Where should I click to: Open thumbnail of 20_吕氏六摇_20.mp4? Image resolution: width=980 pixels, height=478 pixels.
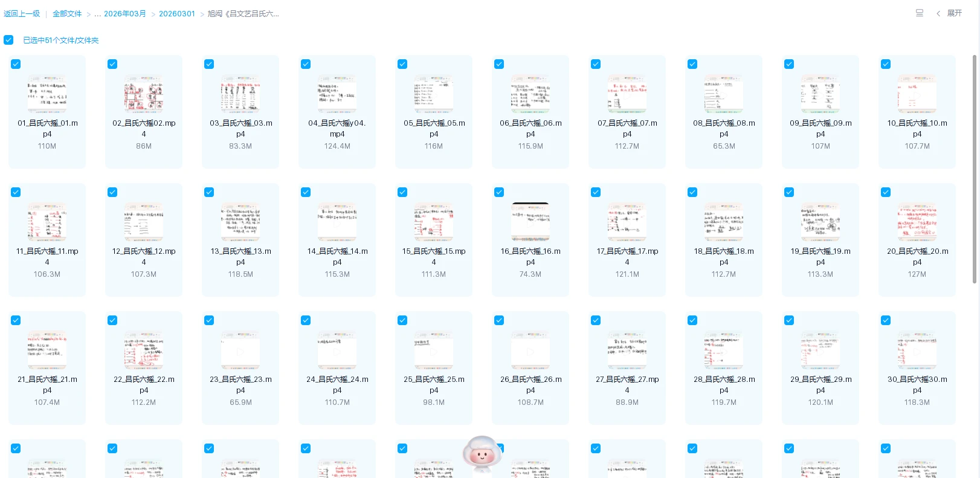pyautogui.click(x=917, y=222)
